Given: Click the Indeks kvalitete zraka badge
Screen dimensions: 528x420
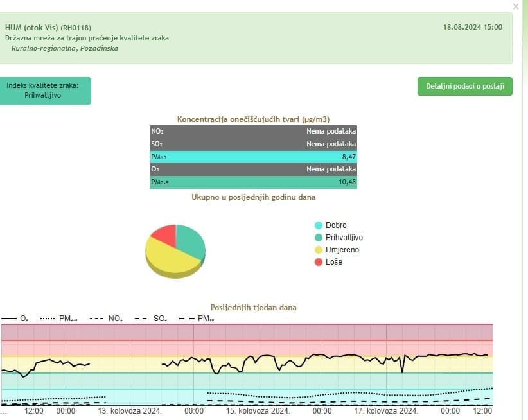Looking at the screenshot, I should tap(46, 91).
